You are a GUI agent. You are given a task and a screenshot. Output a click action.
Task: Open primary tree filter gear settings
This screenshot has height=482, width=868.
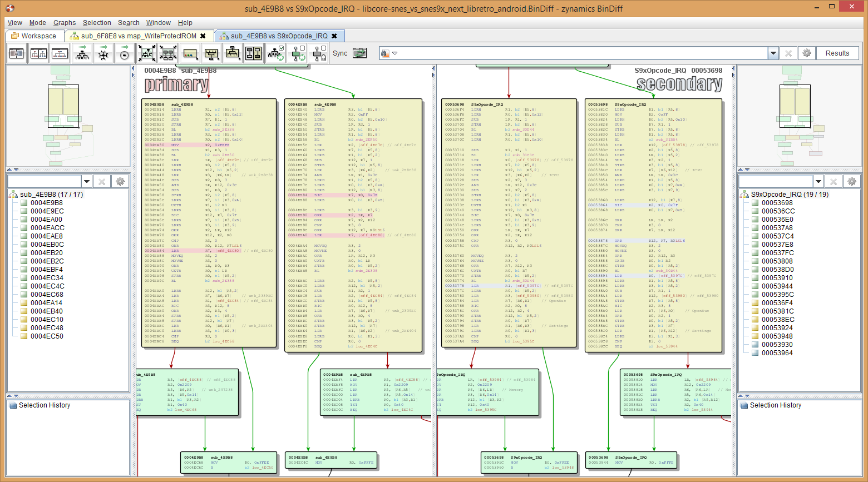click(x=120, y=181)
